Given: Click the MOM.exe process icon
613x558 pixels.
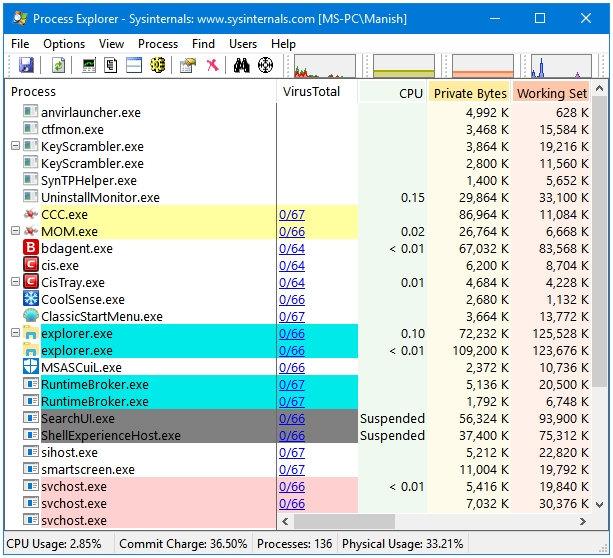Looking at the screenshot, I should tap(31, 231).
